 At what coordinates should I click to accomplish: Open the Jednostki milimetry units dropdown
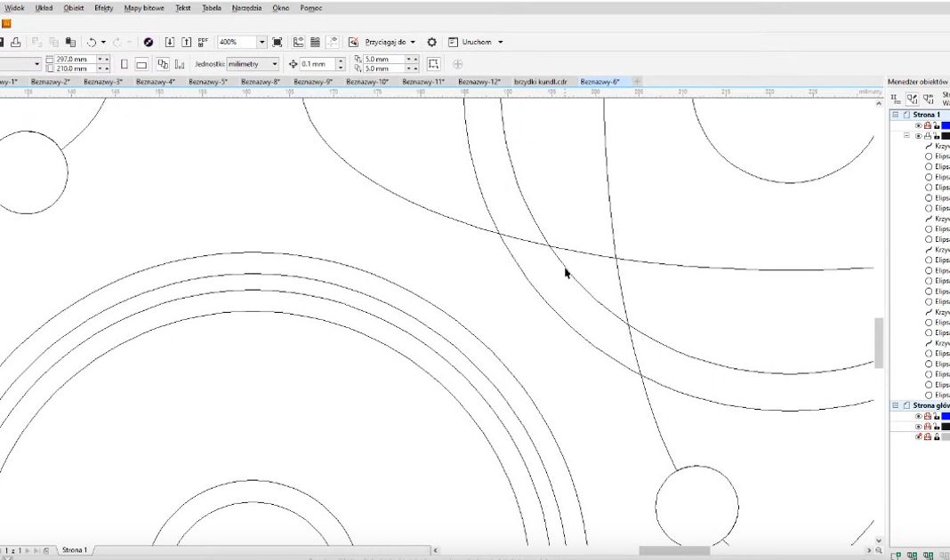coord(274,64)
